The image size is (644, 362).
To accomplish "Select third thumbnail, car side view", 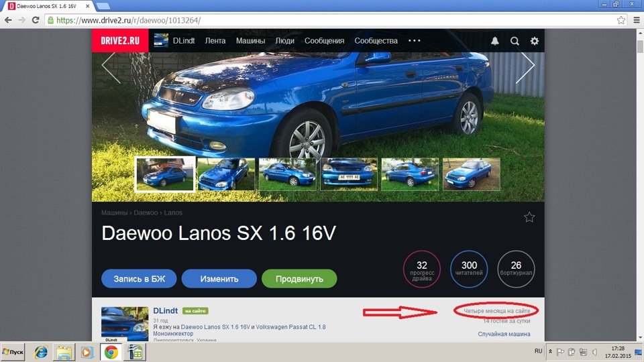I will pos(288,174).
